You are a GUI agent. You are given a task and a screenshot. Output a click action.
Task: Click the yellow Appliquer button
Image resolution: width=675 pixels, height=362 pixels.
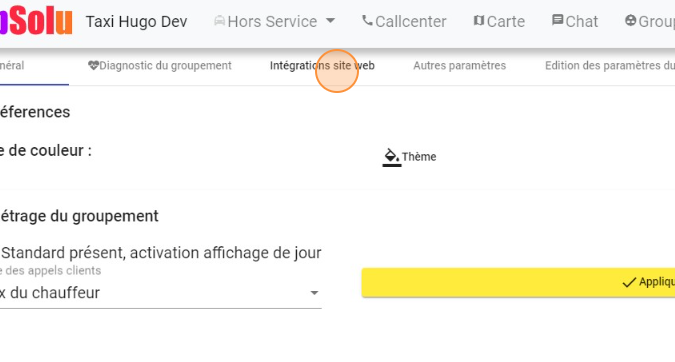pos(518,282)
